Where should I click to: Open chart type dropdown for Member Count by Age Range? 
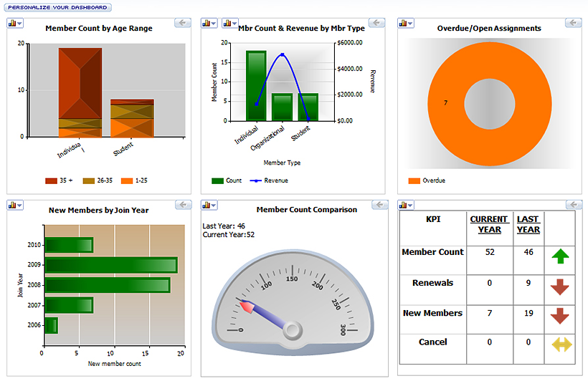point(15,23)
